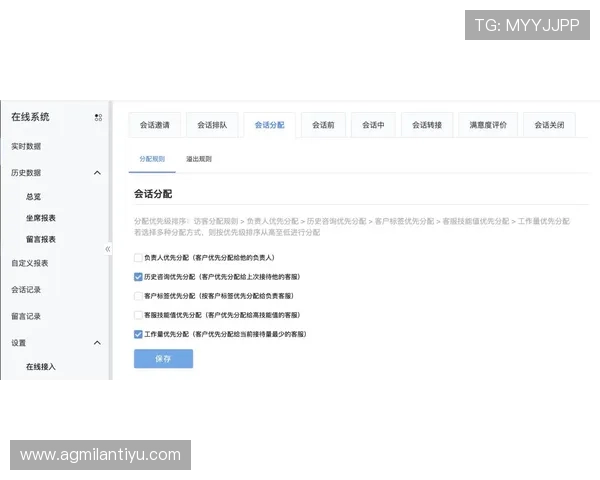Select the 会话分配 tab
Screen dimensions: 600x480
[x=269, y=125]
